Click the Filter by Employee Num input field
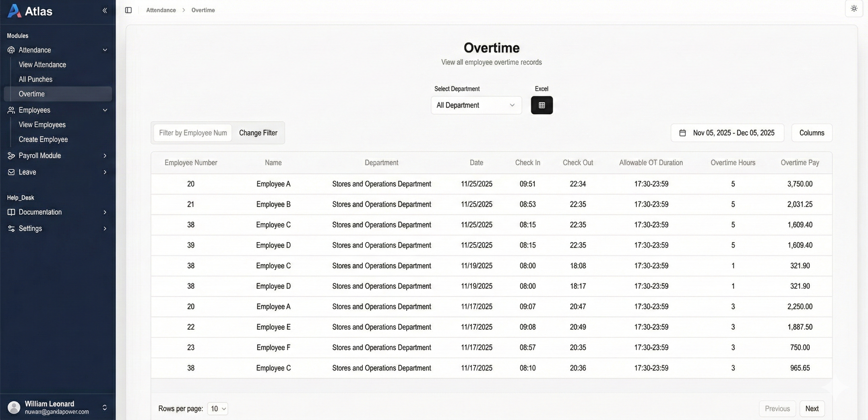 [193, 133]
